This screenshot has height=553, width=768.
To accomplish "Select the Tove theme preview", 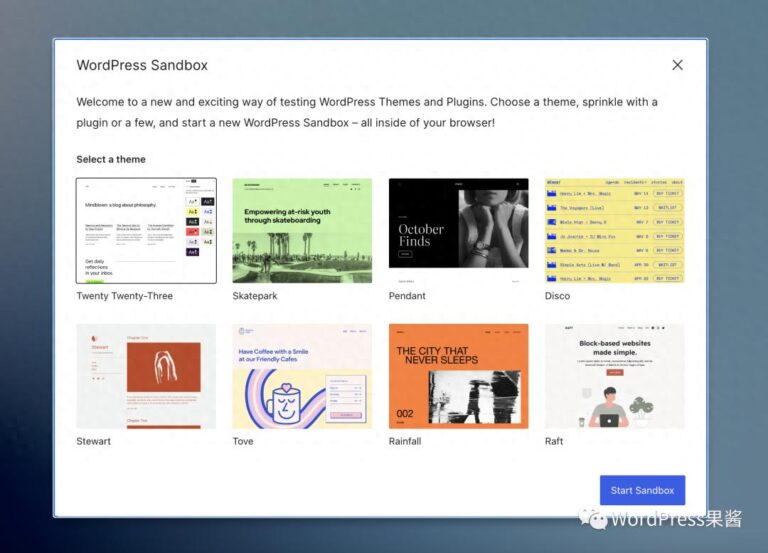I will (x=302, y=376).
